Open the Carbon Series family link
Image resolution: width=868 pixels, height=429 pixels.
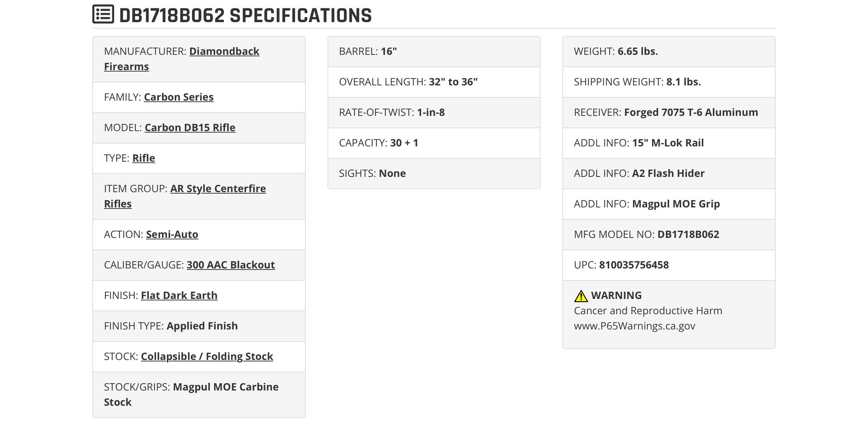tap(178, 97)
